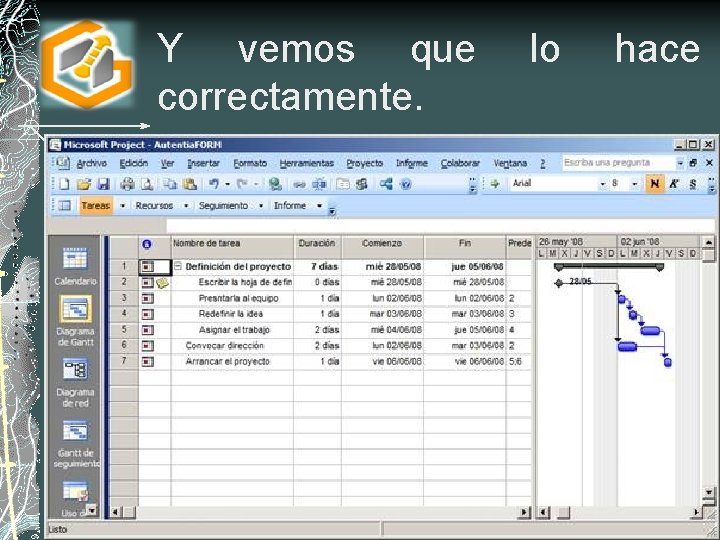Screen dimensions: 720x540
Task: Click the New document icon
Action: [x=64, y=184]
